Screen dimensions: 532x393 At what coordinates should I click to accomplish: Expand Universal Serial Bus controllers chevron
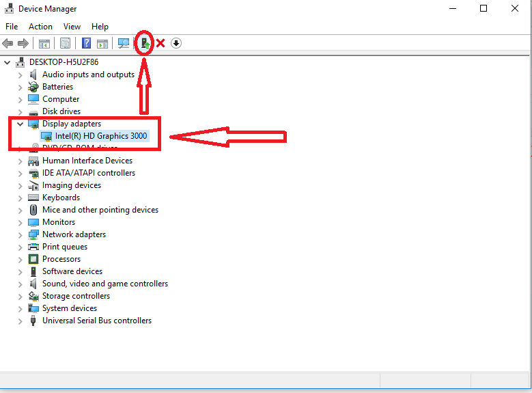[20, 321]
